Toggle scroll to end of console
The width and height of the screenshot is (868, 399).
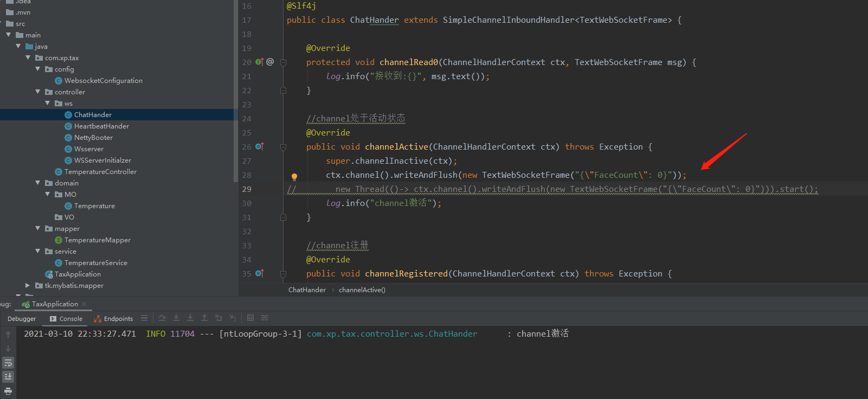pos(8,377)
